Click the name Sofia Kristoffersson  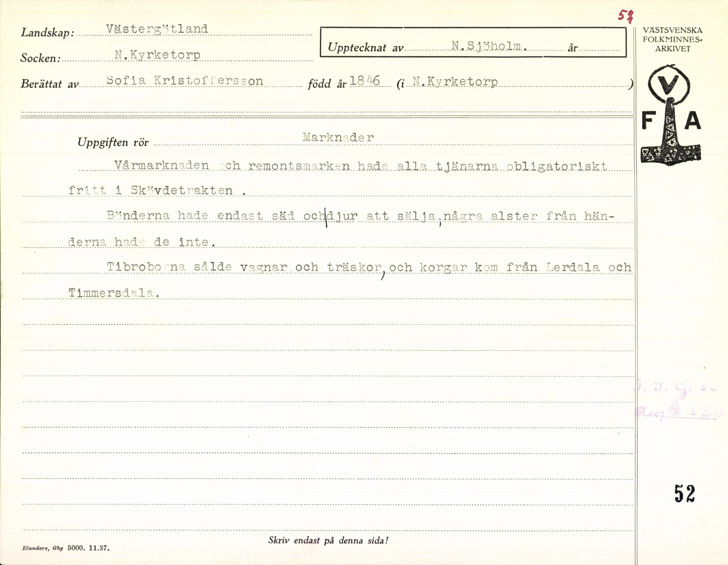tap(185, 81)
